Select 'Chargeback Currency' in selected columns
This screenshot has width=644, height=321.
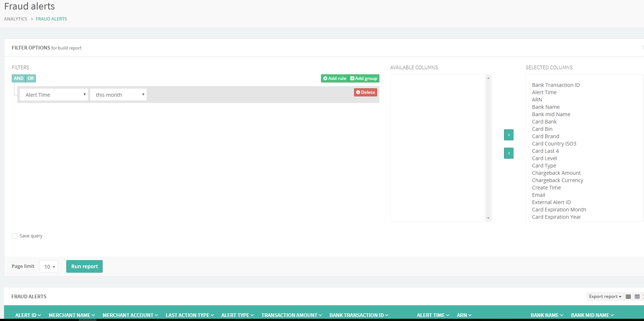[557, 180]
